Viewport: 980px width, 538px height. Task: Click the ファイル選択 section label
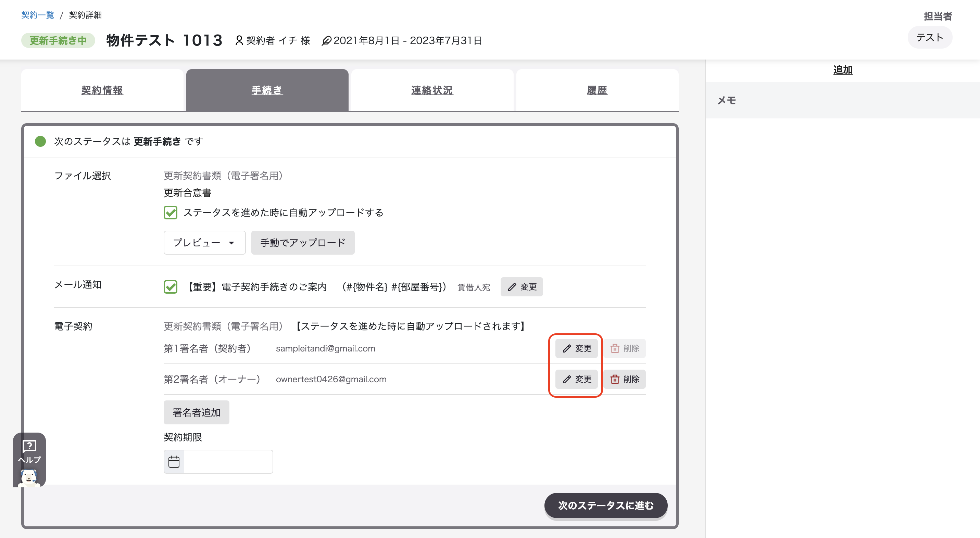(83, 176)
